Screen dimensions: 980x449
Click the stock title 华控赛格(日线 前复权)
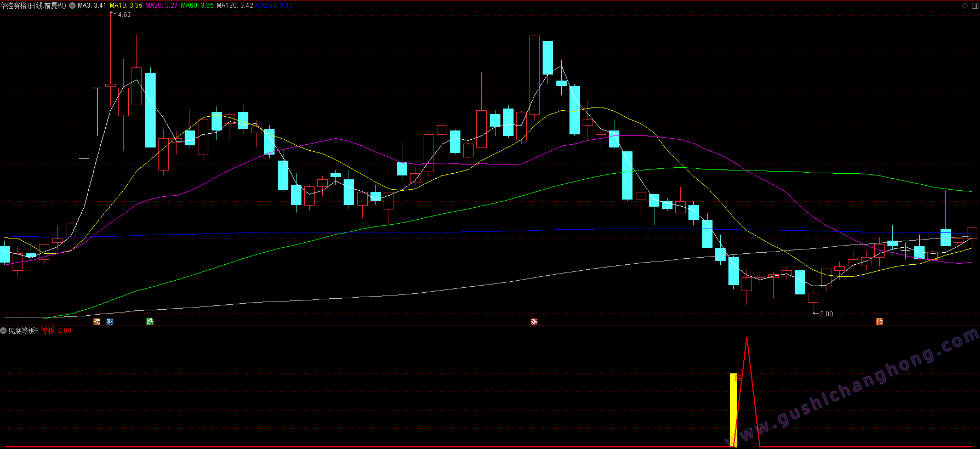click(33, 5)
